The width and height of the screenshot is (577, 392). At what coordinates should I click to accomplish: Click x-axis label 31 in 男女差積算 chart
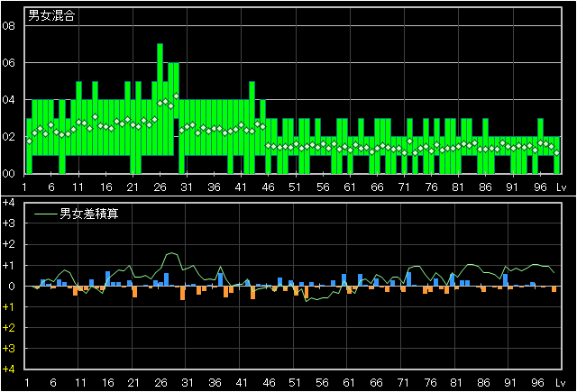point(188,383)
